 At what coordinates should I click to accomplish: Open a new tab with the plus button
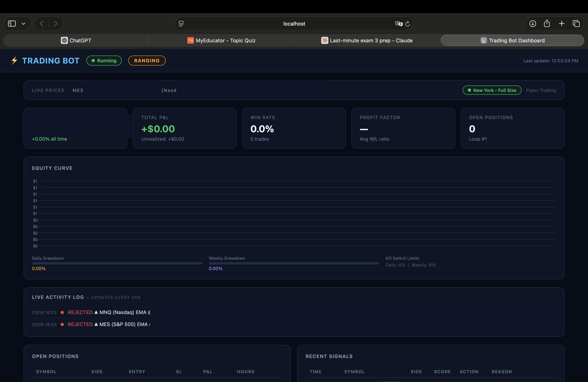tap(562, 23)
